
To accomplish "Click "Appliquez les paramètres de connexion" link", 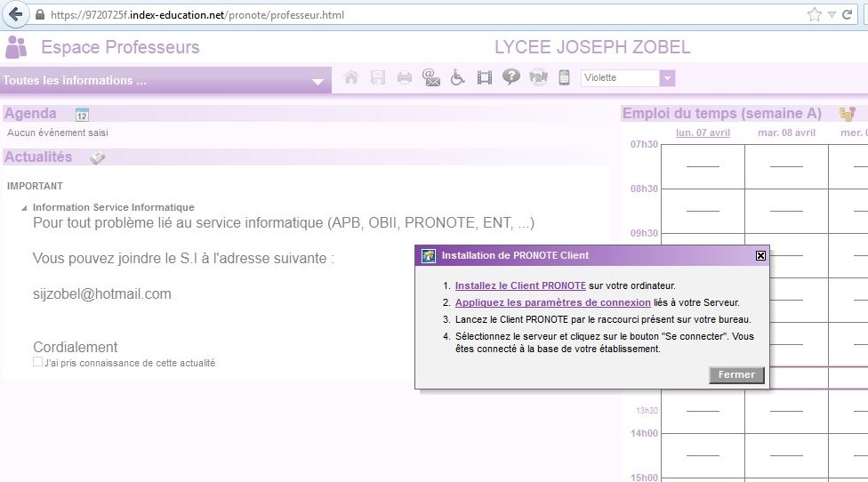I will (x=552, y=303).
